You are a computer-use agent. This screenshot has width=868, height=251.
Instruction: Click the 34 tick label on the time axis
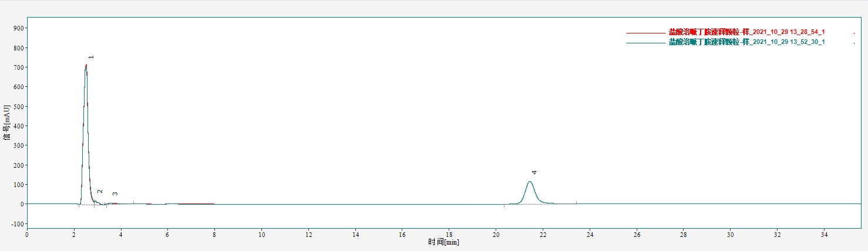[824, 235]
